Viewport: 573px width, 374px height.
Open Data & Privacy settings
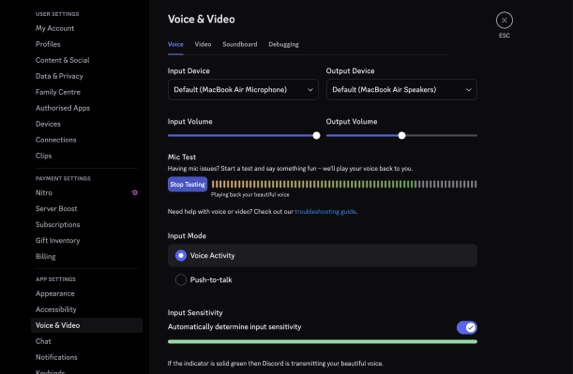(x=59, y=76)
